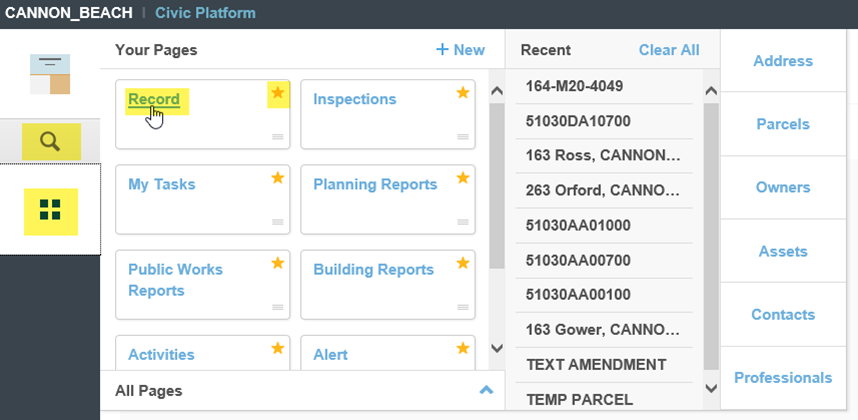
Task: Unfavorite the Planning Reports page star
Action: [x=463, y=178]
